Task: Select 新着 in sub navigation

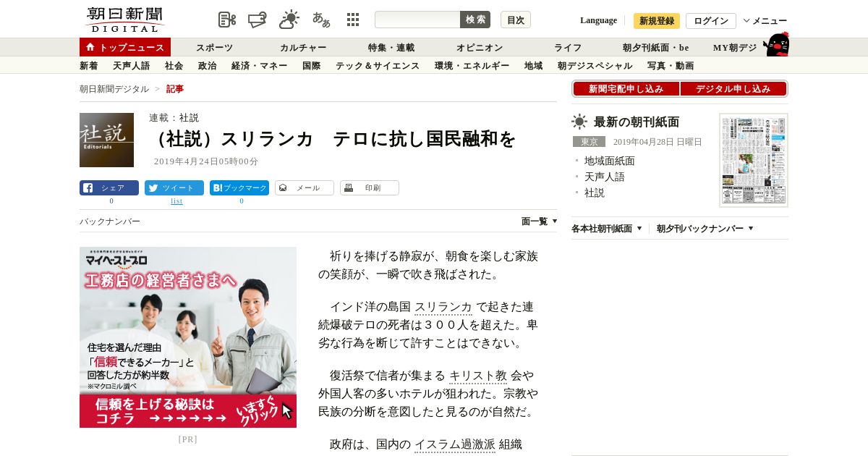Action: tap(89, 66)
